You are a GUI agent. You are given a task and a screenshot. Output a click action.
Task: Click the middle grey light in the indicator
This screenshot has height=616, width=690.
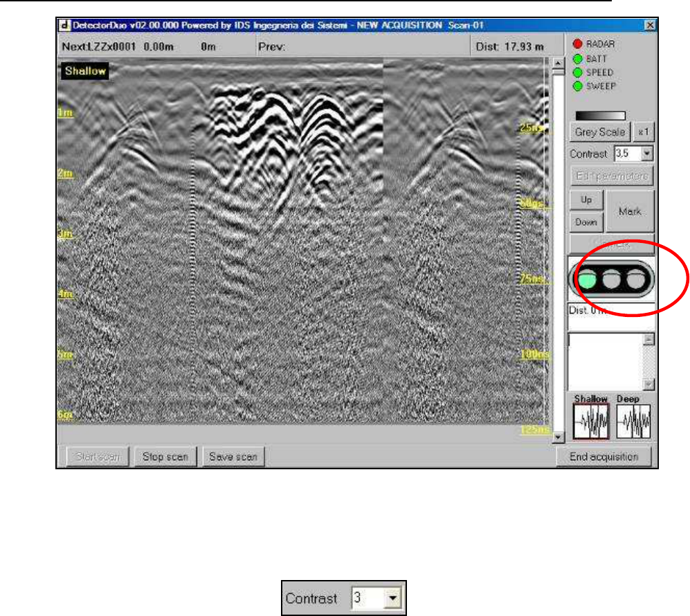611,280
